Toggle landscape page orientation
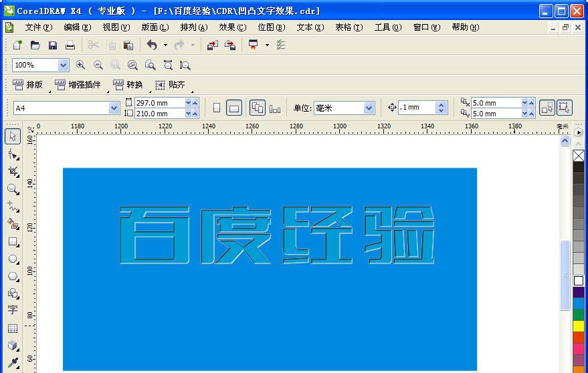The image size is (588, 373). (234, 108)
